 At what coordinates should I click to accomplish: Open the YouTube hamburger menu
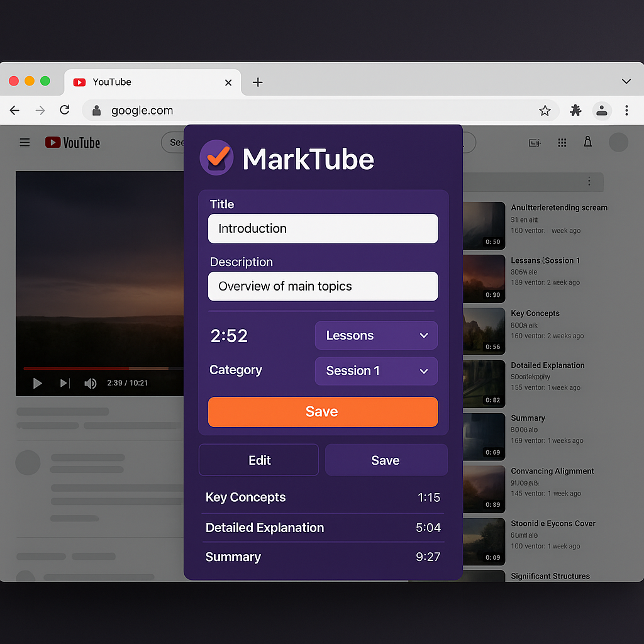pyautogui.click(x=25, y=143)
